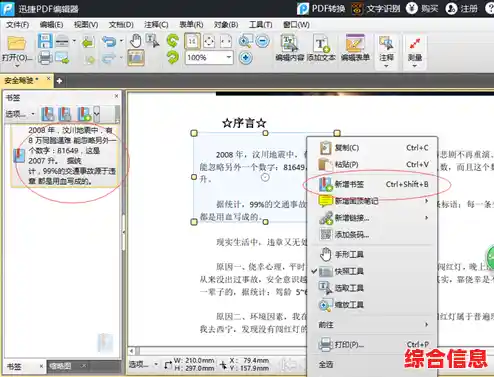Click the plus button to add new tab
This screenshot has height=377, width=494.
(x=59, y=81)
